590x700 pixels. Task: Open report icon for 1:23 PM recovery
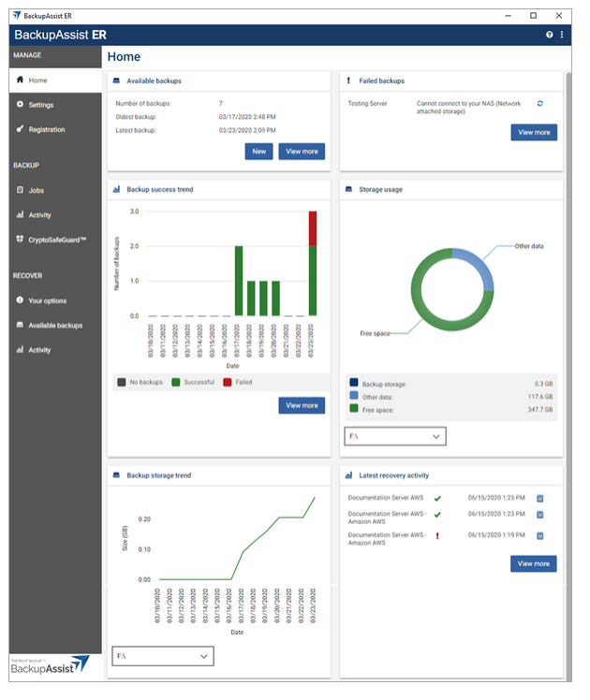click(x=540, y=515)
